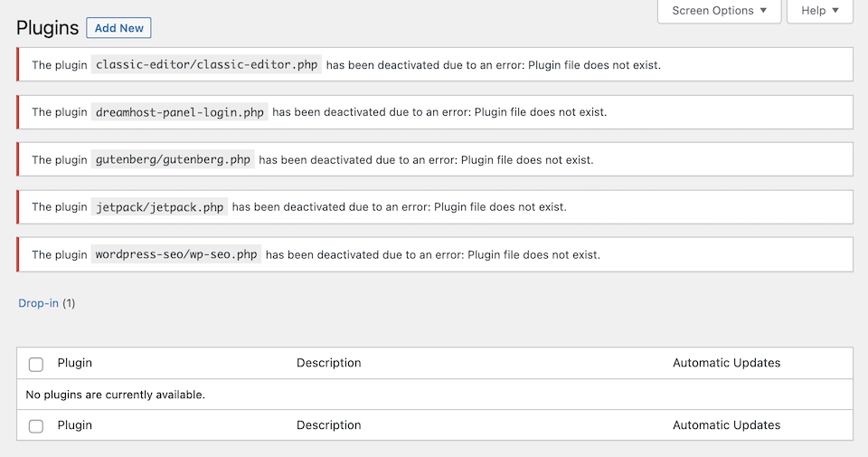Click wordpress-seo/wp-seo.php code text
This screenshot has width=868, height=457.
pos(176,254)
